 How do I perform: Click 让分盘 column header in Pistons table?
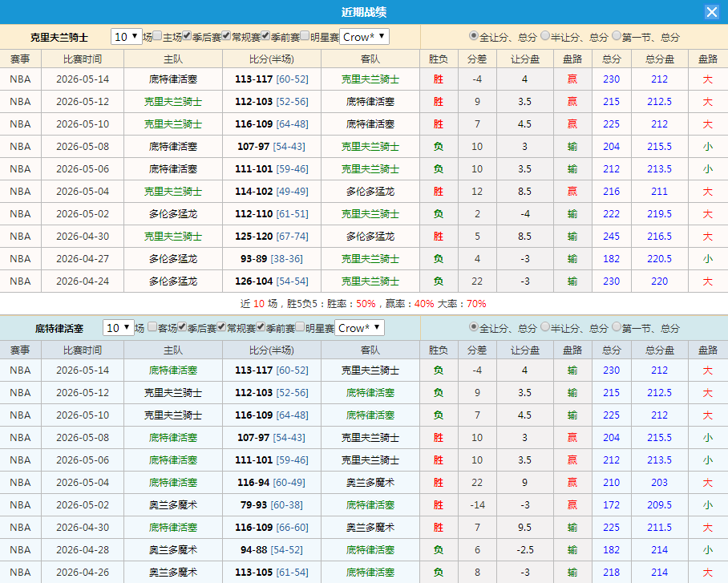[x=525, y=350]
